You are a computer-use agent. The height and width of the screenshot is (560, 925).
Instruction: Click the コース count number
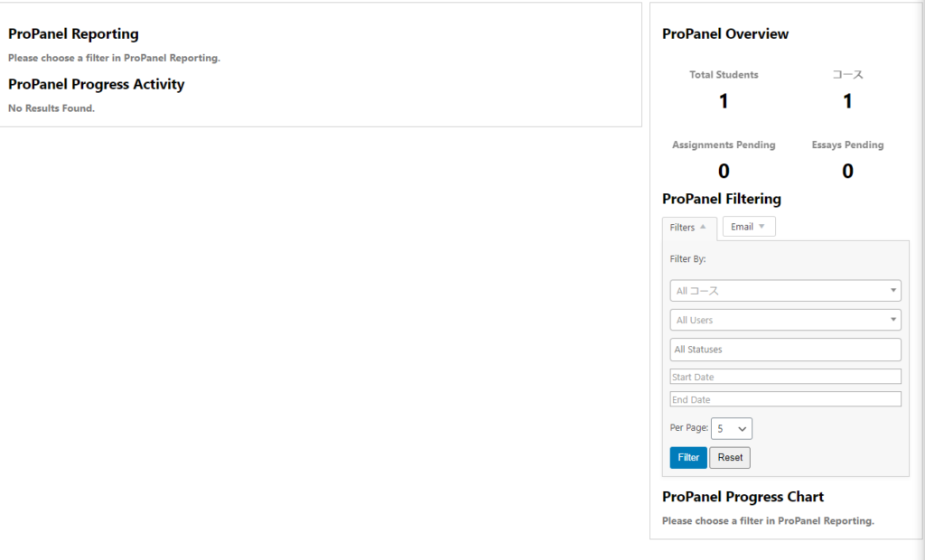click(847, 101)
